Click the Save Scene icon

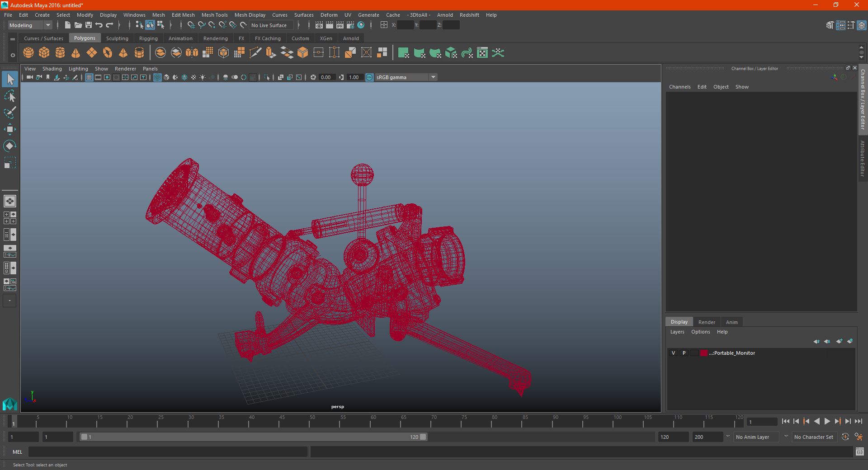89,25
